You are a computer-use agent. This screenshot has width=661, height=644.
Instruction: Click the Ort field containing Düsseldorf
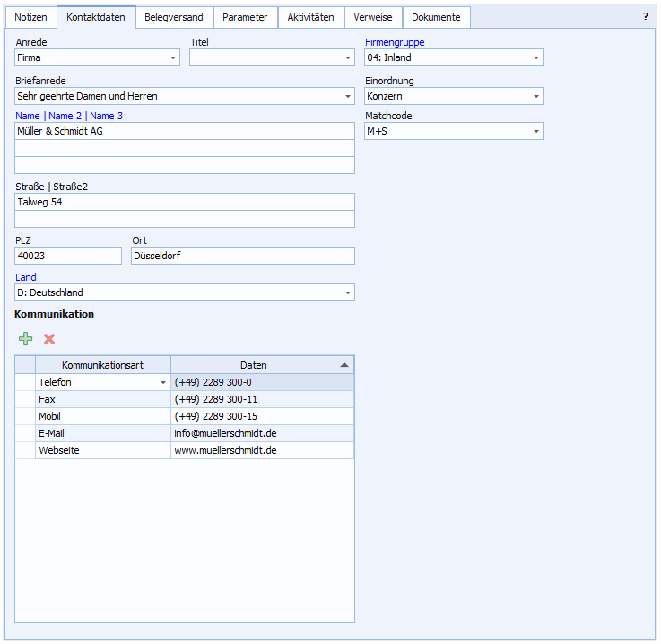tap(242, 256)
